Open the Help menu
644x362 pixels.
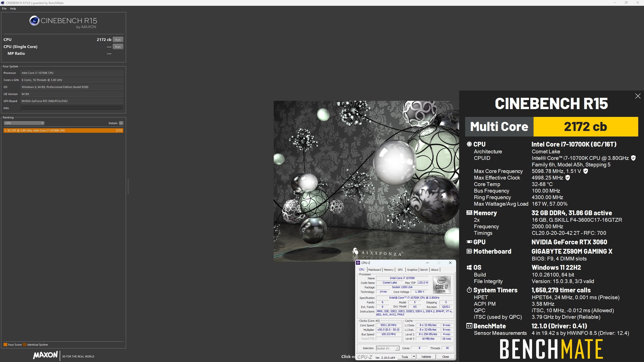click(x=13, y=9)
